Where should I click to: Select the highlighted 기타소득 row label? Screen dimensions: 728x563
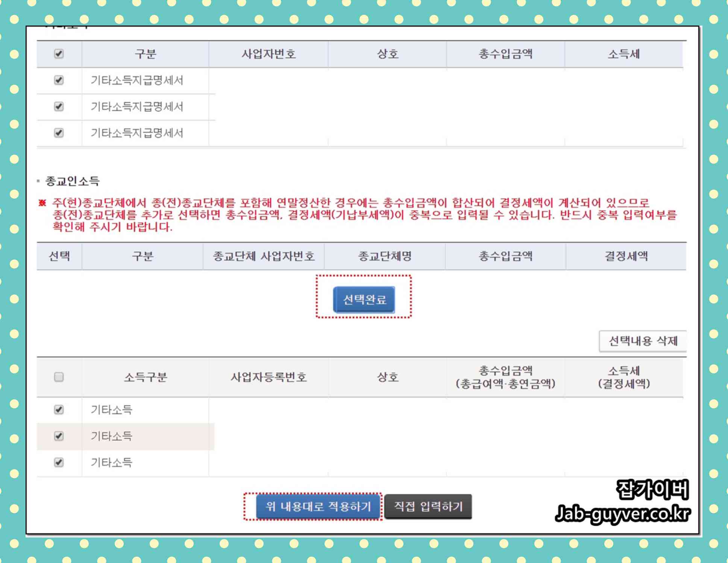111,436
